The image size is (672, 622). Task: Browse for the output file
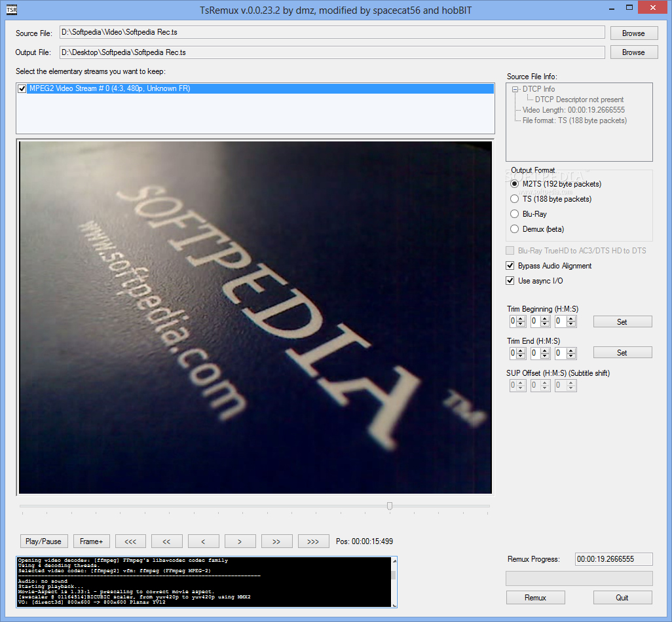pos(633,52)
